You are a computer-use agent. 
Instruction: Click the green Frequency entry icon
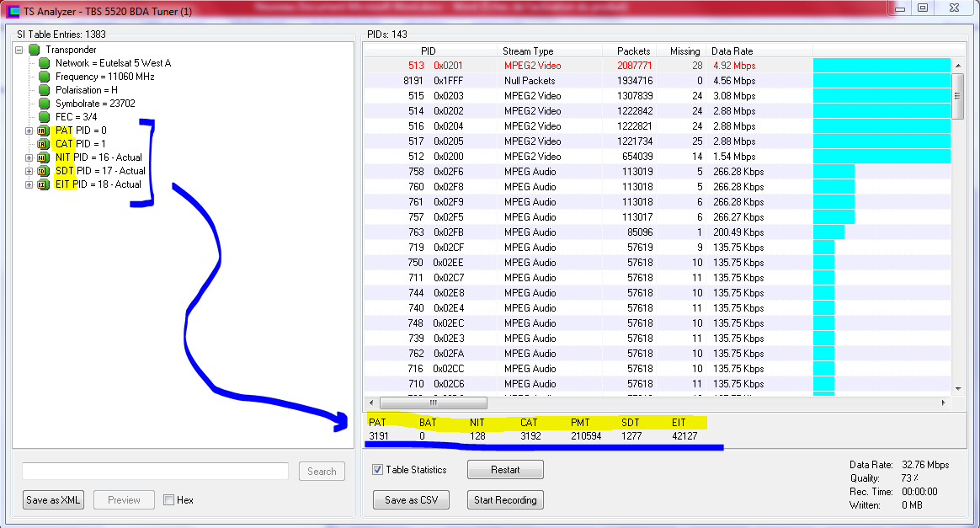[45, 77]
